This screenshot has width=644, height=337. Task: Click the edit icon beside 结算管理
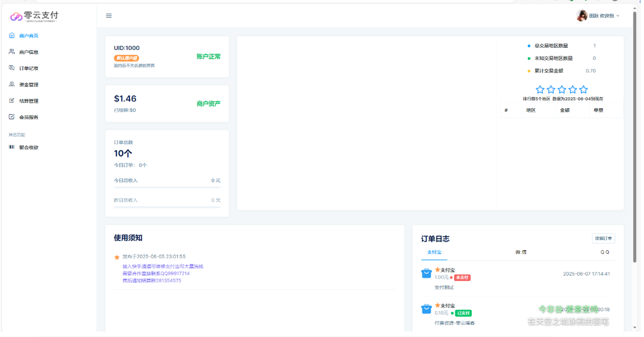[12, 100]
